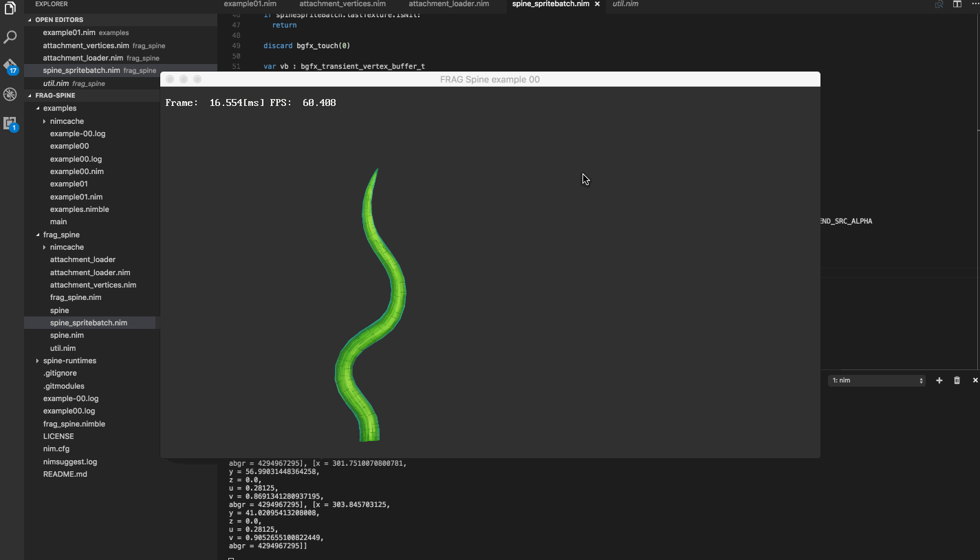Open the Search view icon

(x=10, y=36)
